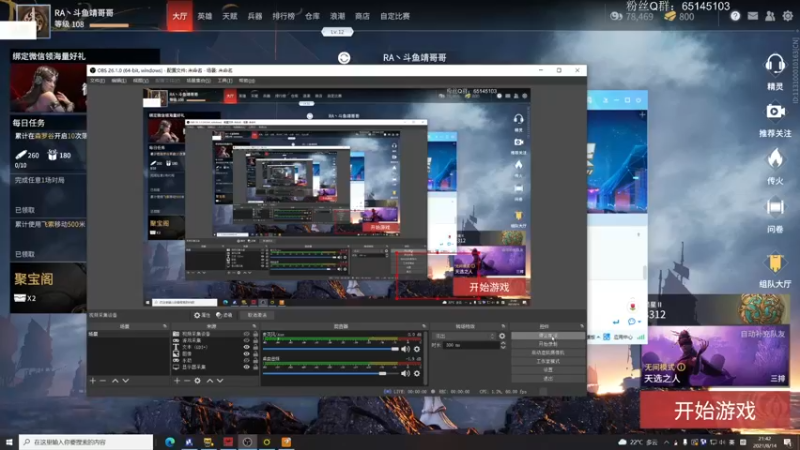800x450 pixels.
Task: Move scene up in OBS scenes panel
Action: pyautogui.click(x=115, y=381)
